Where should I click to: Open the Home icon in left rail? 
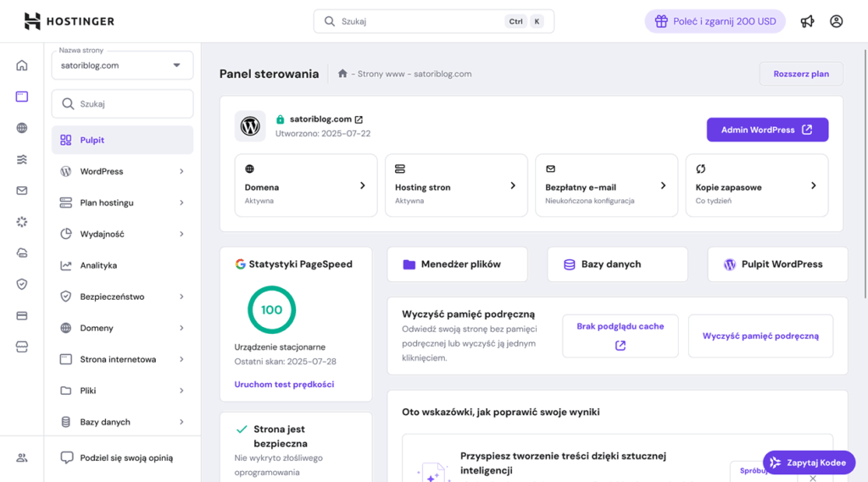pos(21,65)
